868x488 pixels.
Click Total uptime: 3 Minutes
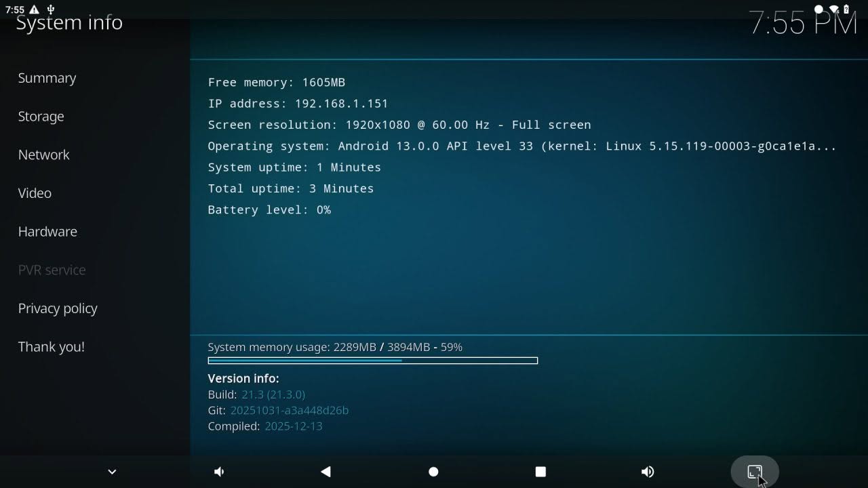pyautogui.click(x=290, y=188)
